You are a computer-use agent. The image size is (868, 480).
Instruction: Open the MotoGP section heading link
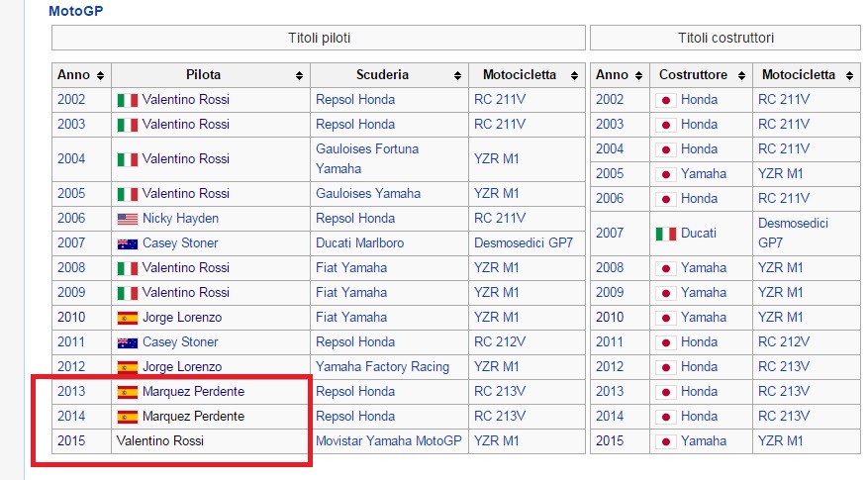[75, 12]
